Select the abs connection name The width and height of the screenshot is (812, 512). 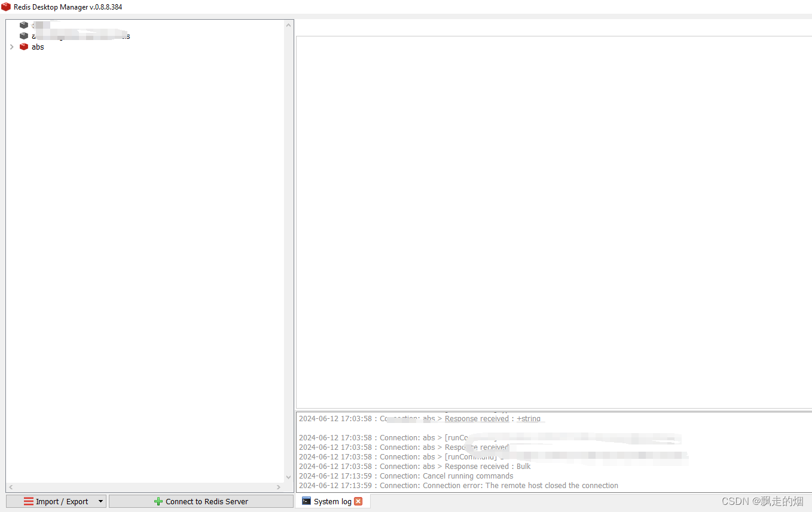(x=38, y=47)
